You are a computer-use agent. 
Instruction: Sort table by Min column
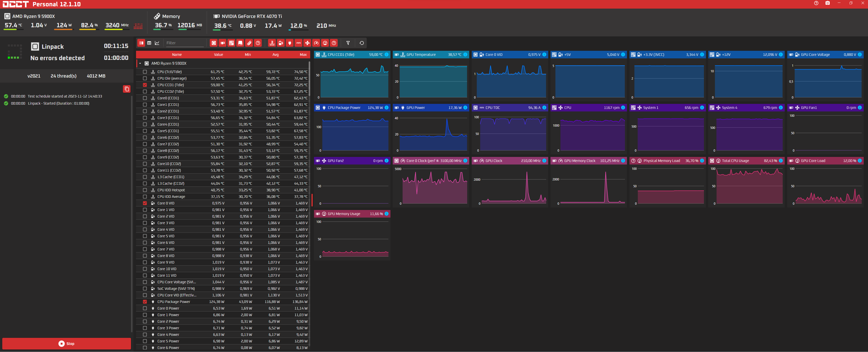248,55
